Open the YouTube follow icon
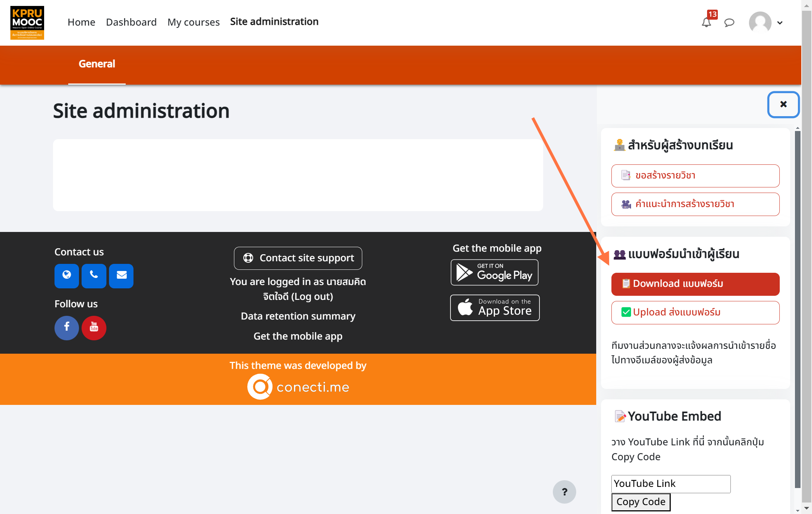812x514 pixels. pyautogui.click(x=94, y=328)
